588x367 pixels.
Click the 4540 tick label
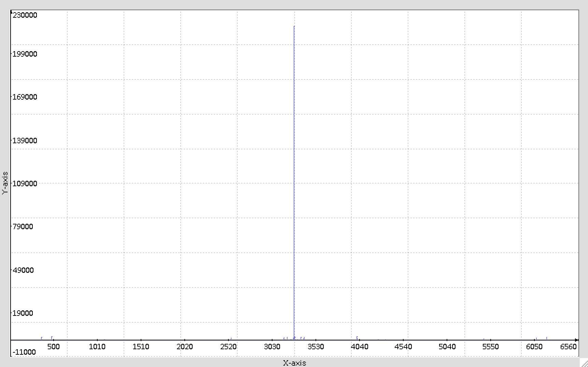pyautogui.click(x=403, y=347)
